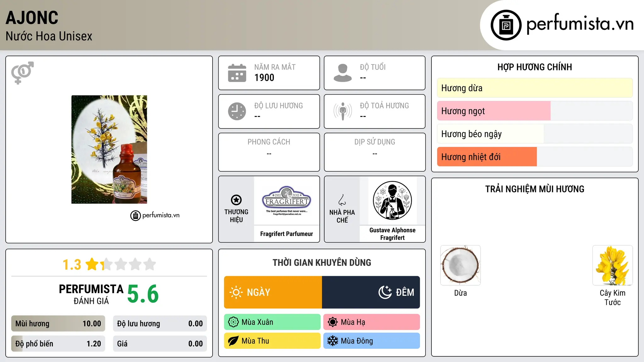Screen dimensions: 644x362
Task: Click the Dừa note label
Action: click(460, 293)
